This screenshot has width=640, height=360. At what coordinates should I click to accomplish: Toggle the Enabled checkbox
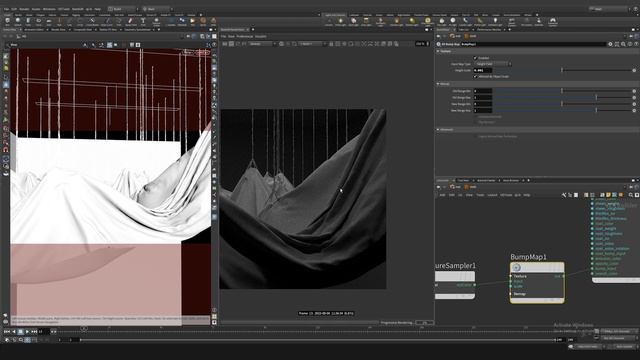tap(475, 58)
